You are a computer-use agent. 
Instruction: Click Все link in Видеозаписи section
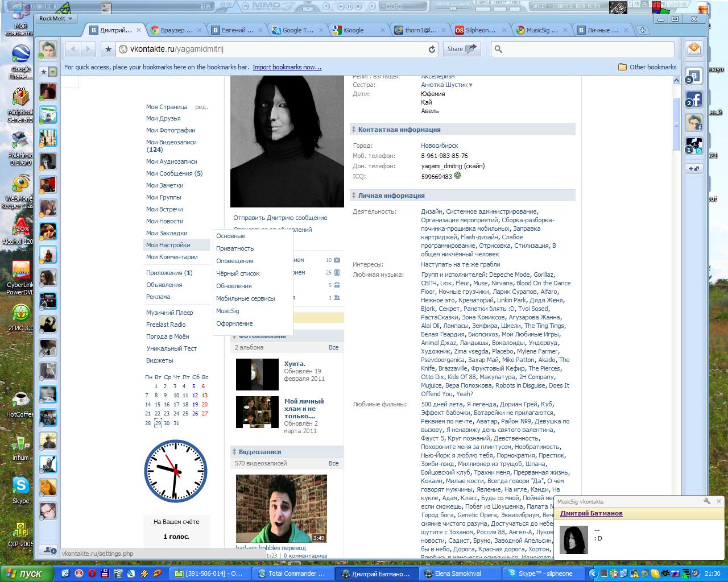point(333,463)
